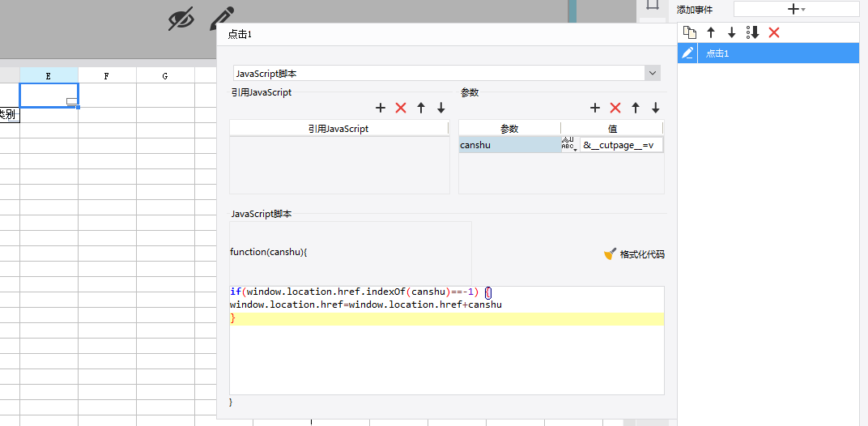The width and height of the screenshot is (868, 426).
Task: Remove the canshu parameter with red X
Action: click(615, 108)
